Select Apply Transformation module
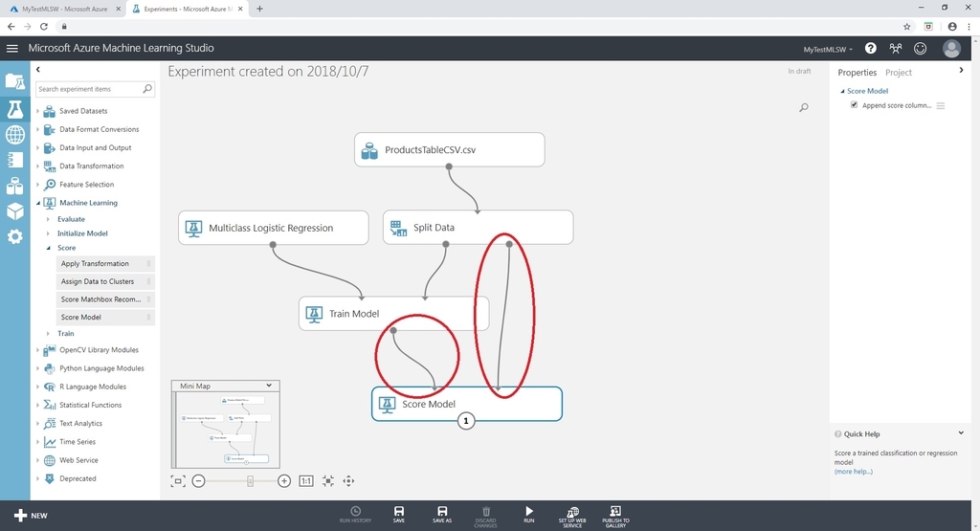Screen dimensions: 980x531 (105, 264)
